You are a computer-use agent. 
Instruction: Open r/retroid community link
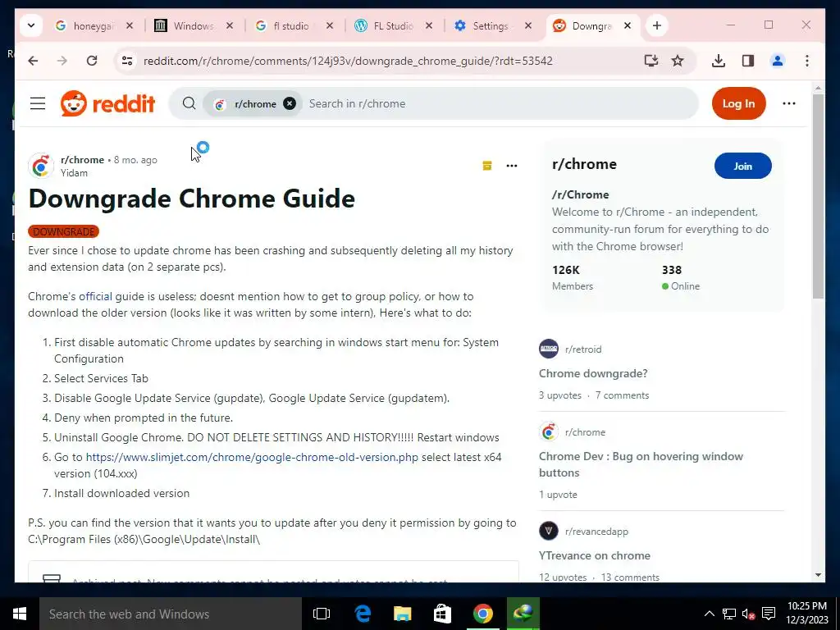(583, 349)
